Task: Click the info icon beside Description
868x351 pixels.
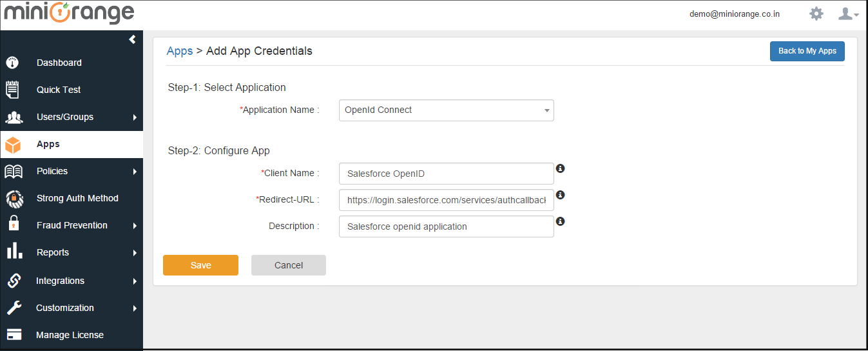Action: click(560, 221)
